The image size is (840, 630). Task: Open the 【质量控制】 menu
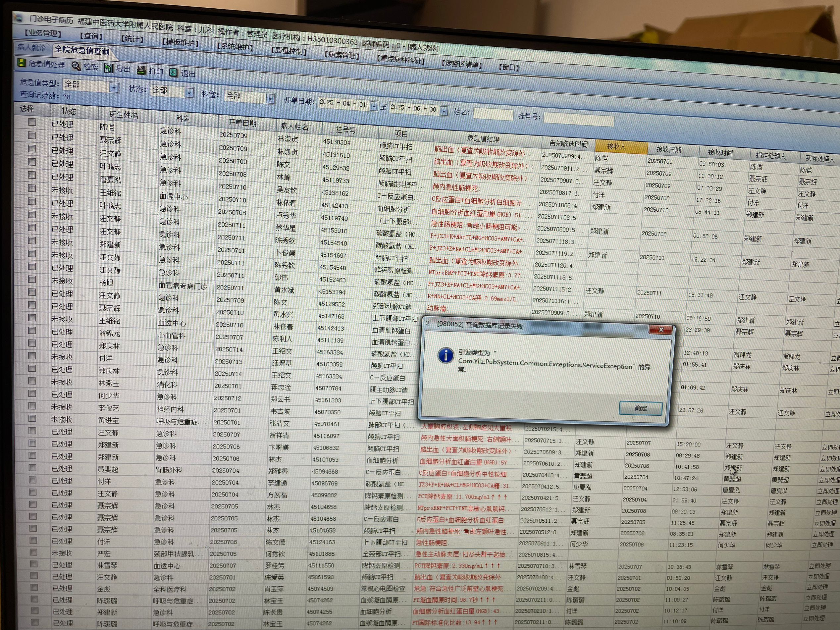(x=289, y=51)
